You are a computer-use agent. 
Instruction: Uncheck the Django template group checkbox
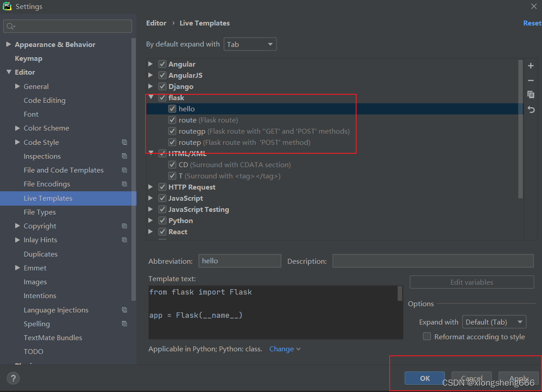(x=162, y=86)
